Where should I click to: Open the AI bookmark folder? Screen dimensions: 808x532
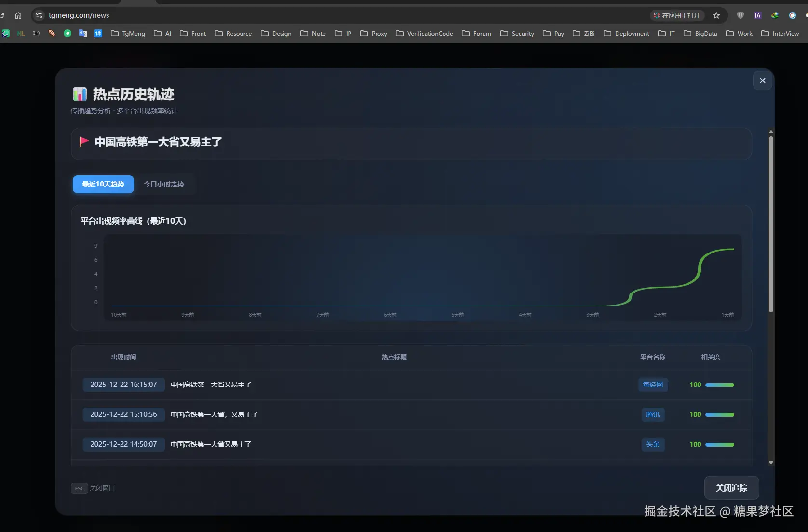(x=162, y=33)
